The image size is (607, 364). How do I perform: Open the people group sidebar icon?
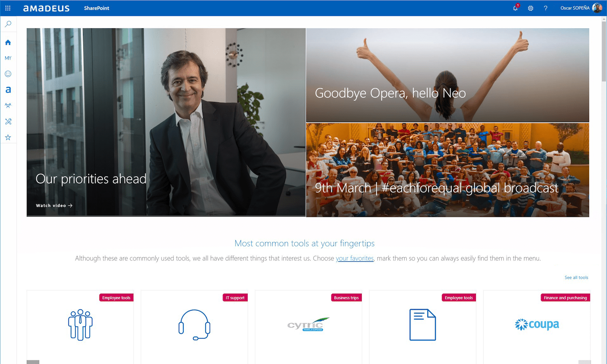click(8, 106)
